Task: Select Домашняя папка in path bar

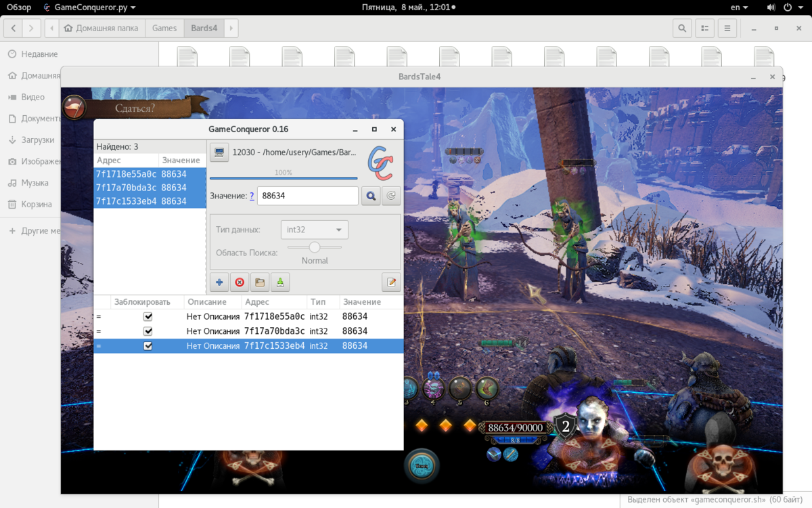Action: click(101, 28)
